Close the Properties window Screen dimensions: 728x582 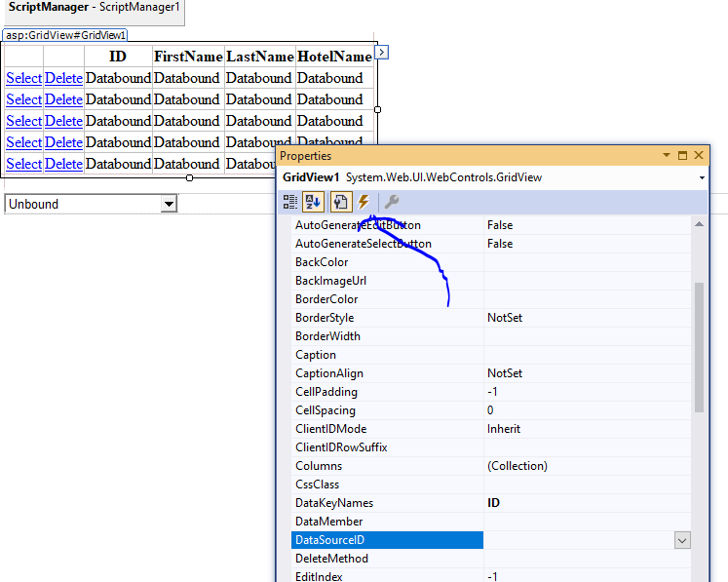pyautogui.click(x=699, y=155)
